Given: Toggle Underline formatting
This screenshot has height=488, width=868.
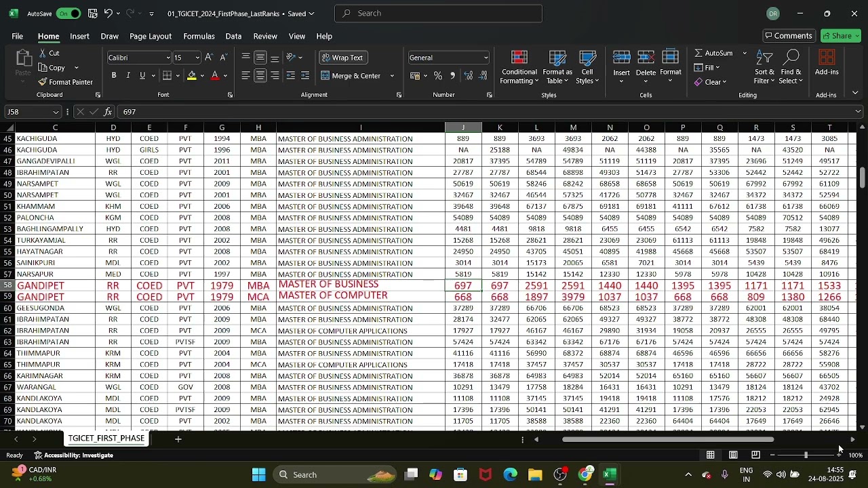Looking at the screenshot, I should click(x=142, y=75).
